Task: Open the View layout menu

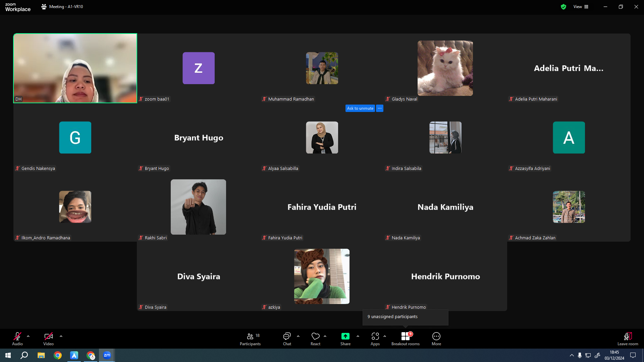Action: (581, 7)
